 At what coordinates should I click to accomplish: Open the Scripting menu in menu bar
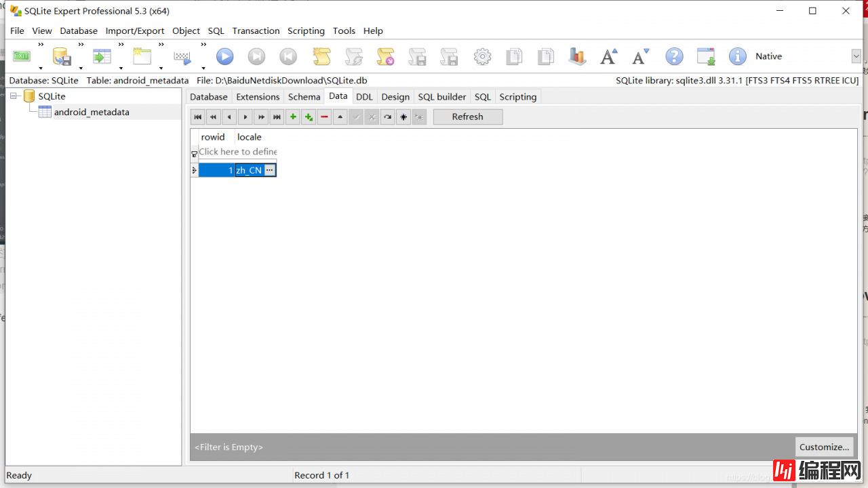[306, 30]
